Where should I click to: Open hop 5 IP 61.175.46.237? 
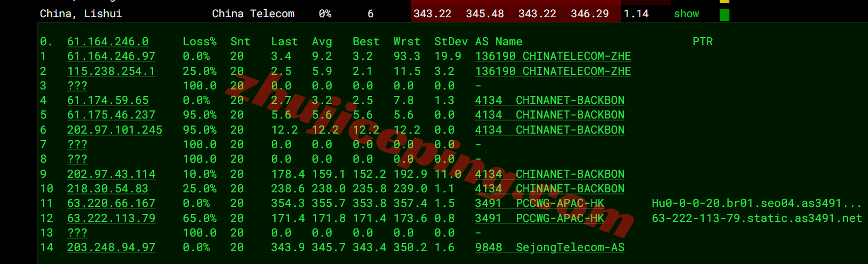(111, 115)
